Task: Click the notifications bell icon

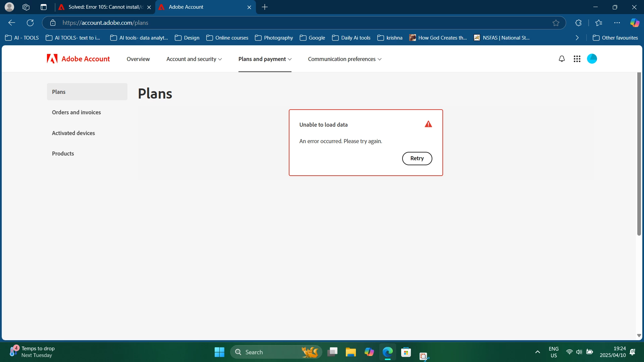Action: pyautogui.click(x=561, y=59)
